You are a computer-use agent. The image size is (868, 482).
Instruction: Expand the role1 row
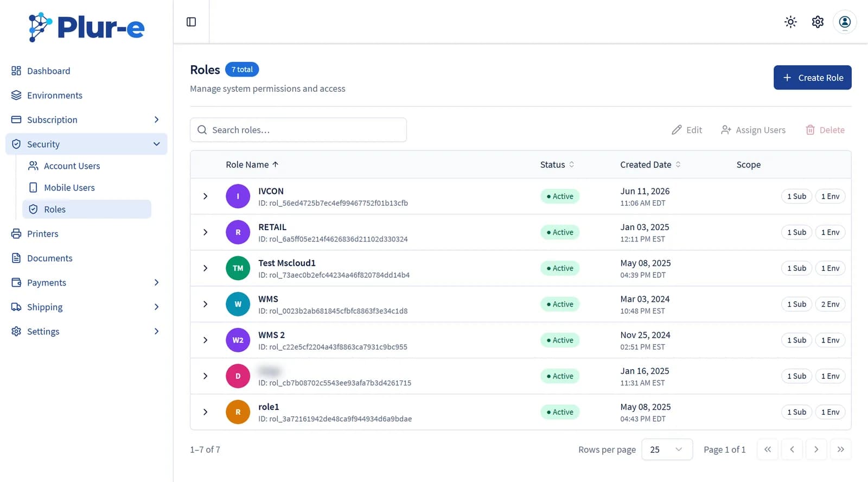tap(205, 412)
